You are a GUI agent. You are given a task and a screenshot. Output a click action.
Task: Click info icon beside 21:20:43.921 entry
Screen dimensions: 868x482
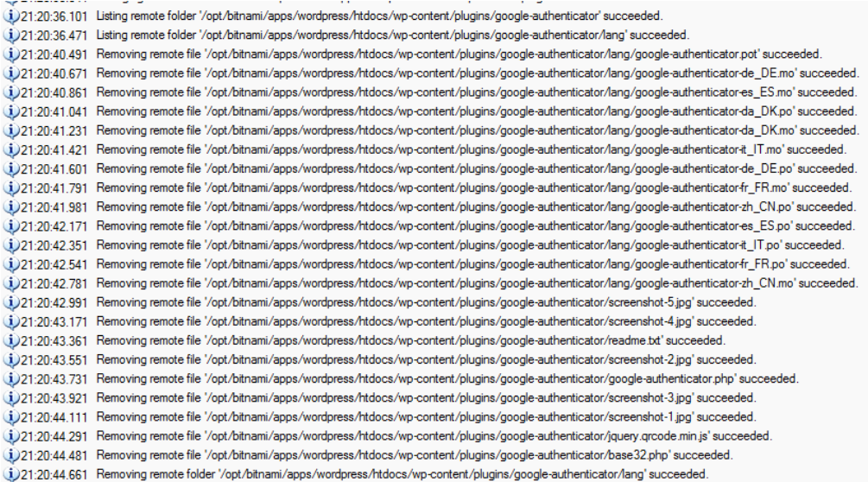click(11, 398)
